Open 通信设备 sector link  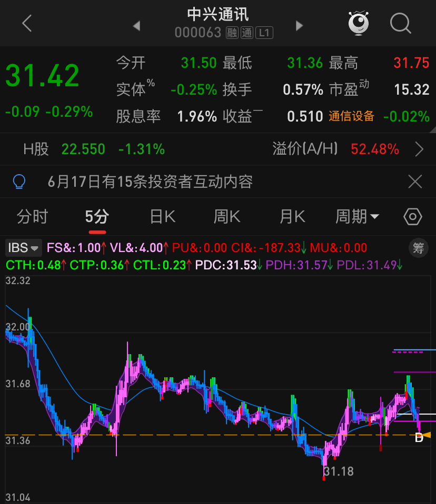(351, 116)
